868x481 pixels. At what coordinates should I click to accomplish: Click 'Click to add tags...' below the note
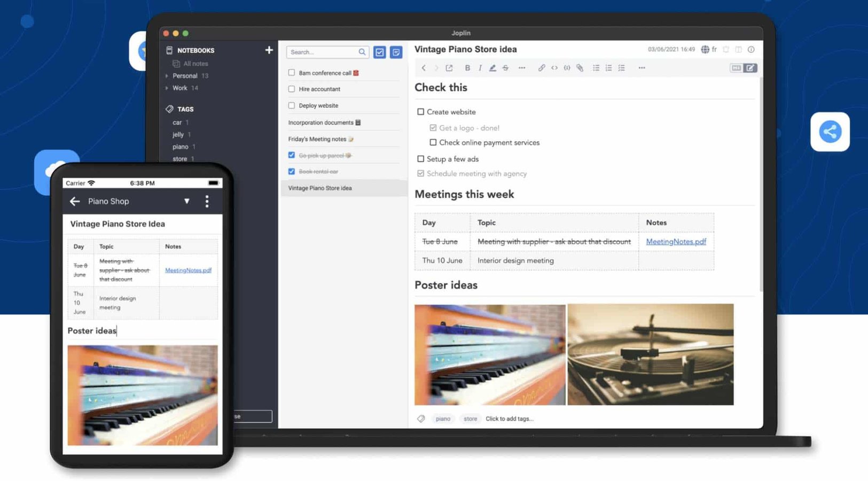(x=510, y=418)
